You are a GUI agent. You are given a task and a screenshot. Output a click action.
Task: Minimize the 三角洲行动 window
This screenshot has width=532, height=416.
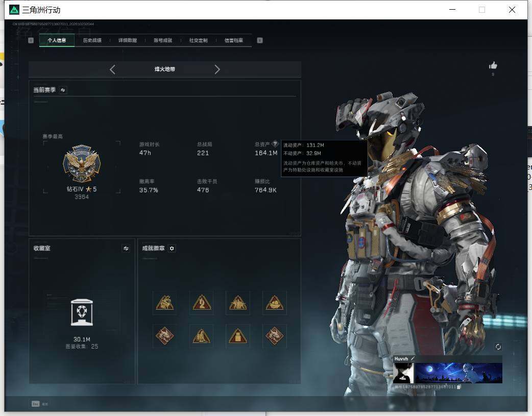click(x=452, y=10)
